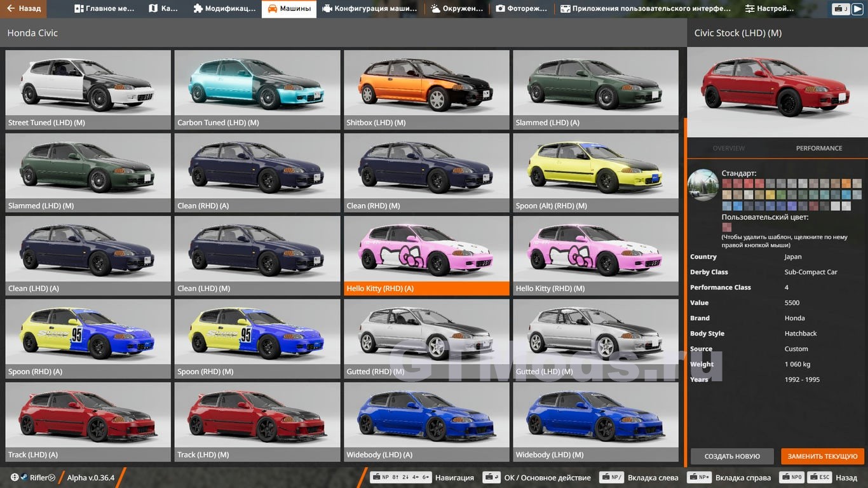
Task: Click the play arrow icon at top right
Action: click(857, 9)
